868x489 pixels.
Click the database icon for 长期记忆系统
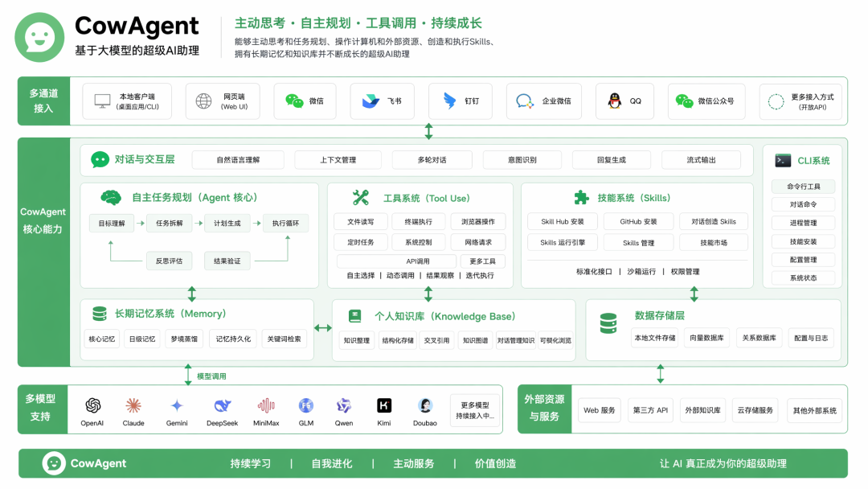coord(100,314)
